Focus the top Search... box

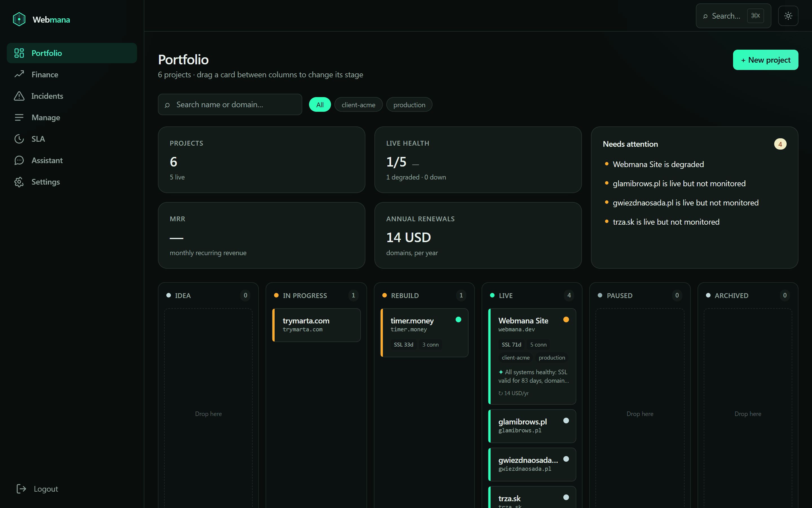click(733, 16)
